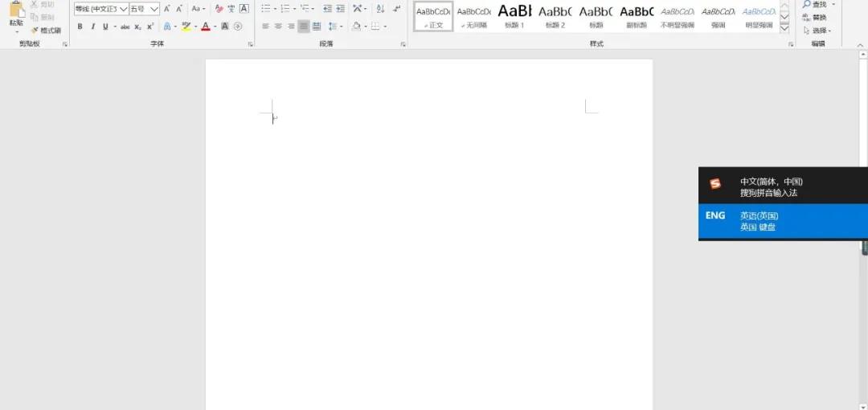This screenshot has height=410, width=868.
Task: Open the font color dropdown arrow
Action: (x=215, y=27)
